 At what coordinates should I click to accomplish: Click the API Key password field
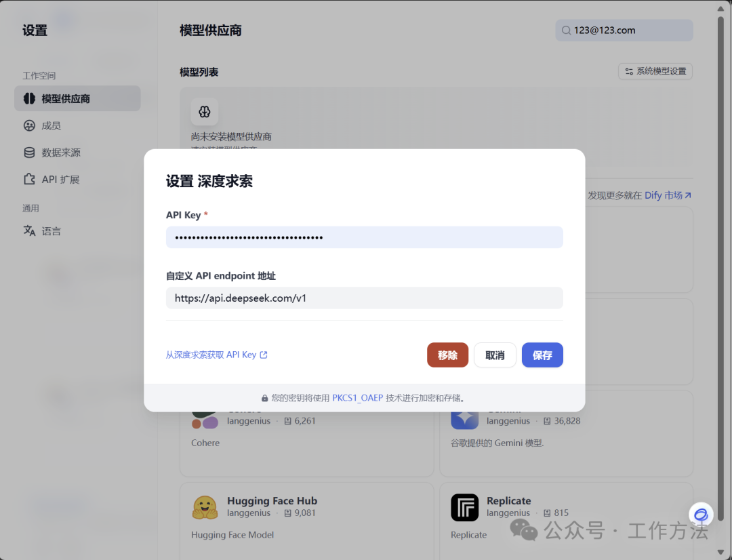point(364,237)
